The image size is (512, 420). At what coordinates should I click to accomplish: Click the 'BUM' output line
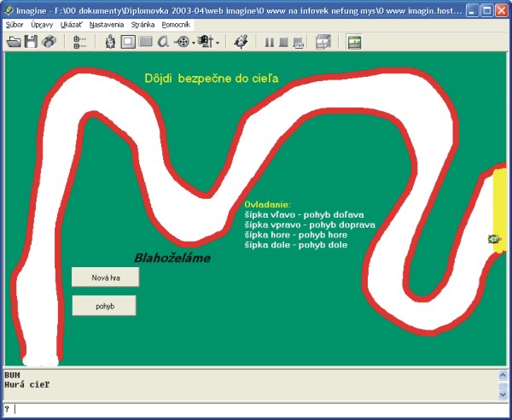pos(13,375)
